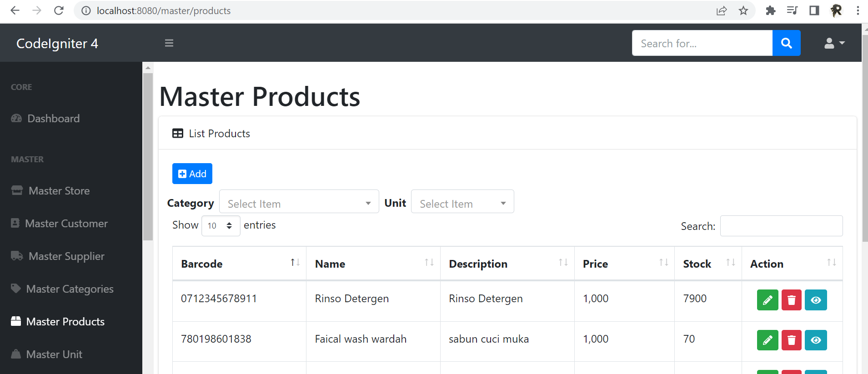Edit the Rinso Detergen product
868x374 pixels.
[768, 300]
